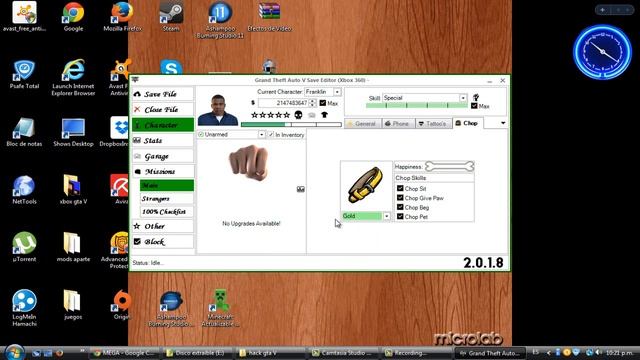The height and width of the screenshot is (360, 640).
Task: Click the Happiness bone meter
Action: [x=450, y=166]
